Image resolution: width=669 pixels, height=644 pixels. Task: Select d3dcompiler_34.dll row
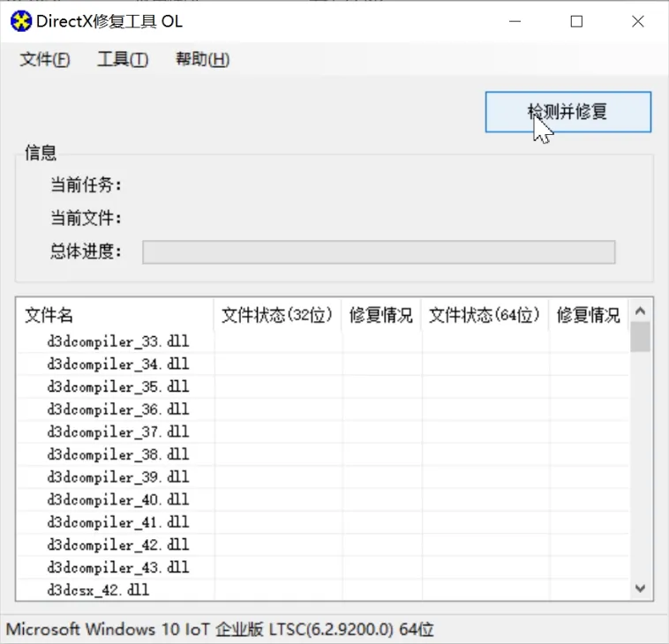coord(322,364)
